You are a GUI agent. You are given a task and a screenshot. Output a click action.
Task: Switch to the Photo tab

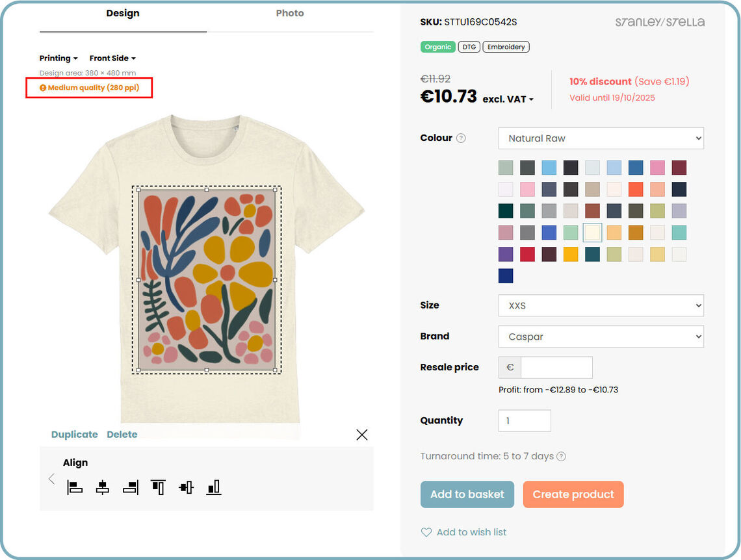coord(289,14)
